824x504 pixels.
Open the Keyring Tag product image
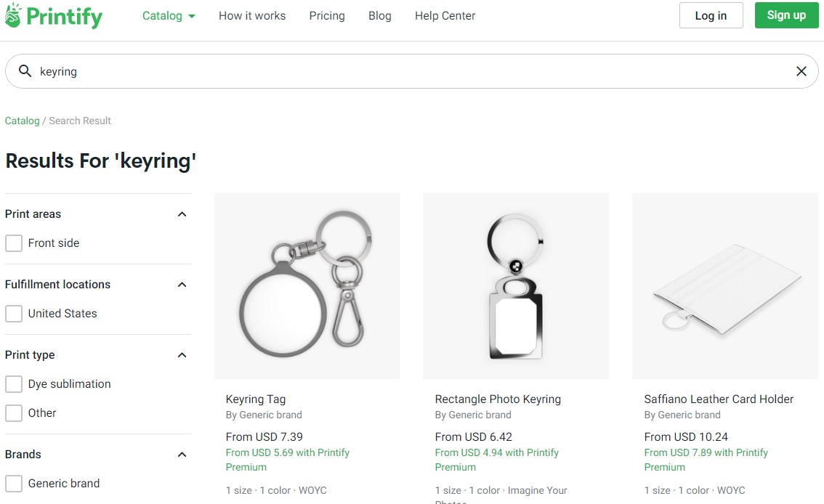click(307, 286)
